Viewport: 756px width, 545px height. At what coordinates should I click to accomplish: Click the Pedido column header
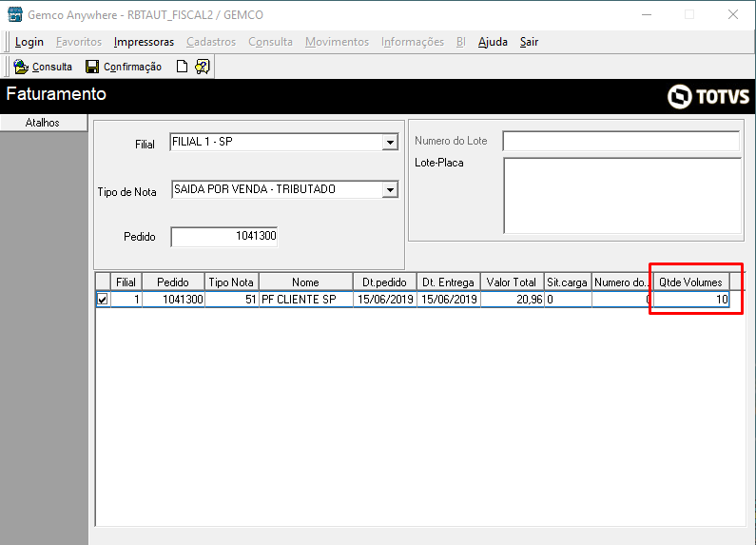point(173,282)
